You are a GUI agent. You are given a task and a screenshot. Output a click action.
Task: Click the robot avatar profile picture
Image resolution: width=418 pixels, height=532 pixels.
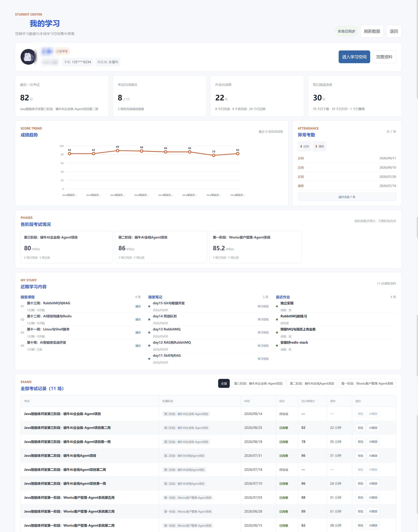pyautogui.click(x=28, y=57)
